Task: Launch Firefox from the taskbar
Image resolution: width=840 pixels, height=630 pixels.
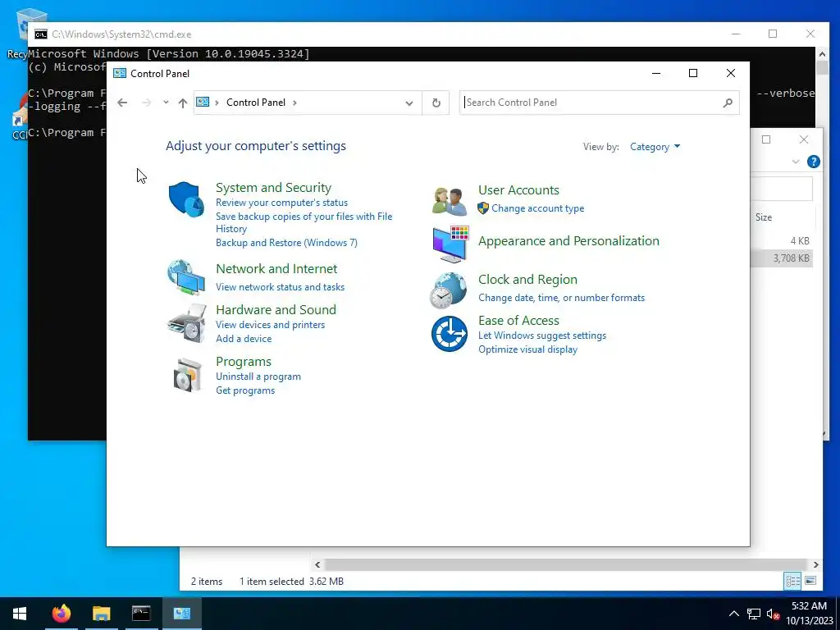Action: pyautogui.click(x=61, y=614)
